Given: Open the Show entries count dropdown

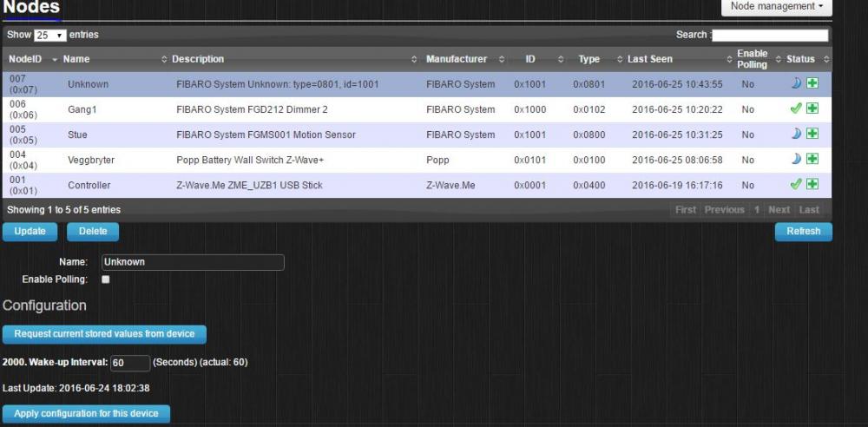Looking at the screenshot, I should 50,36.
